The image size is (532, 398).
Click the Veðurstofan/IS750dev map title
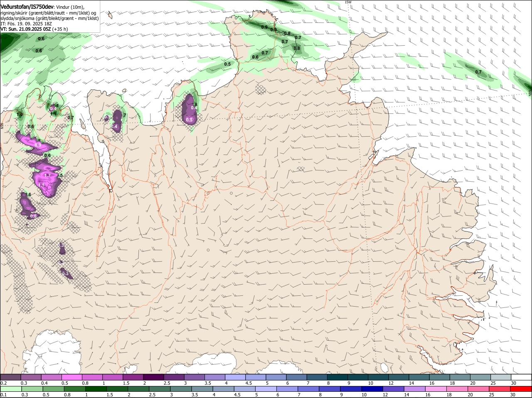tap(27, 7)
